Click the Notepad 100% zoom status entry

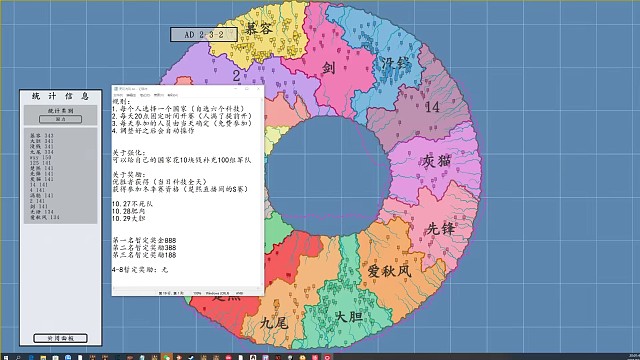click(197, 293)
